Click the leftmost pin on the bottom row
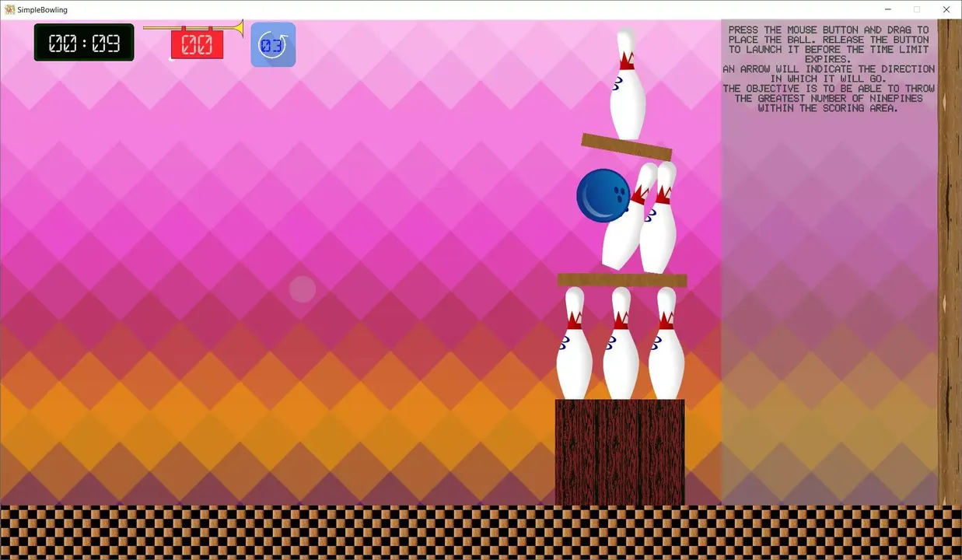 (x=574, y=342)
